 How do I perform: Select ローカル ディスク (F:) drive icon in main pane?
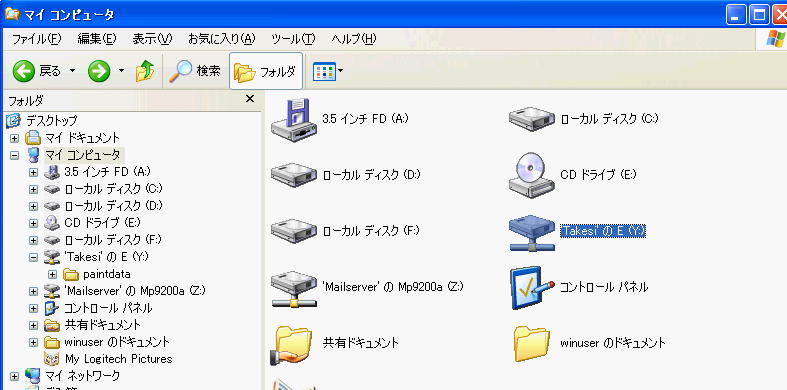pos(294,231)
